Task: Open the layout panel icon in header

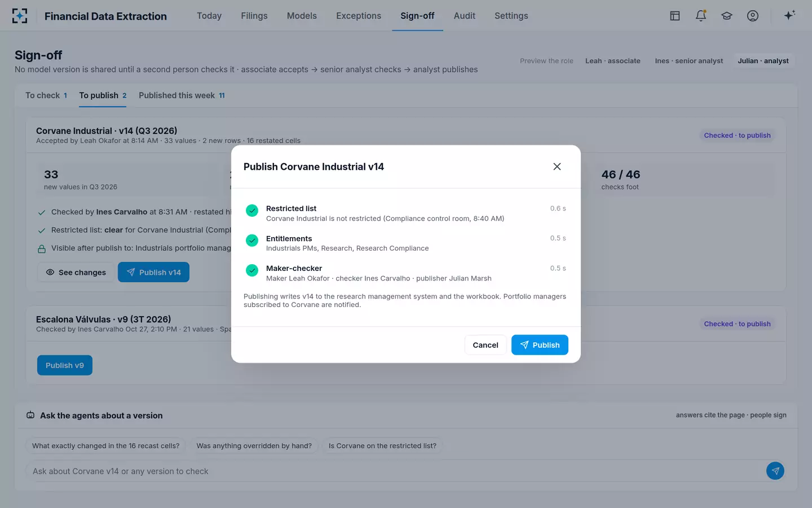Action: pyautogui.click(x=675, y=16)
